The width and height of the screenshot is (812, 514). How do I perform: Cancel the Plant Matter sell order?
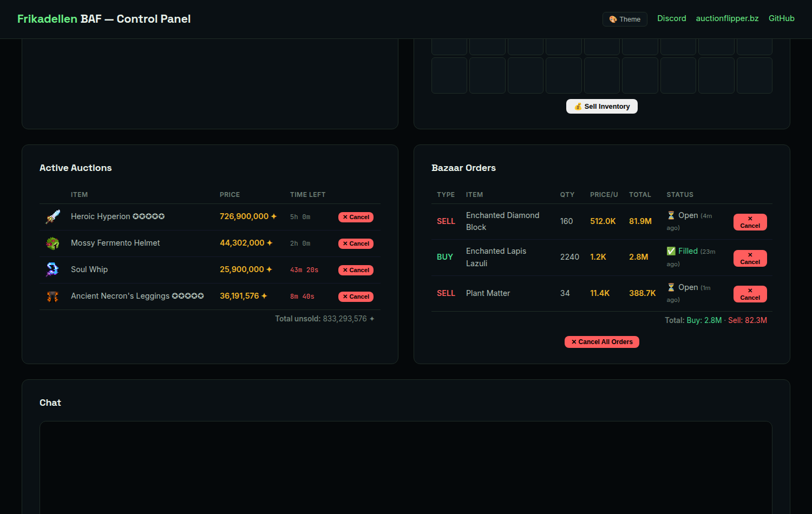[x=750, y=294]
